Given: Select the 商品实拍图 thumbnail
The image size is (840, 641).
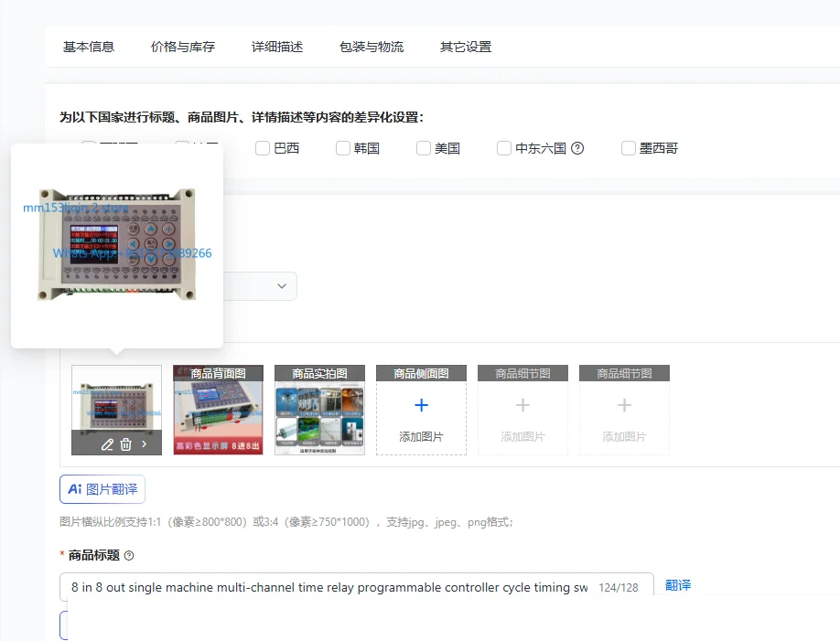Looking at the screenshot, I should coord(320,411).
